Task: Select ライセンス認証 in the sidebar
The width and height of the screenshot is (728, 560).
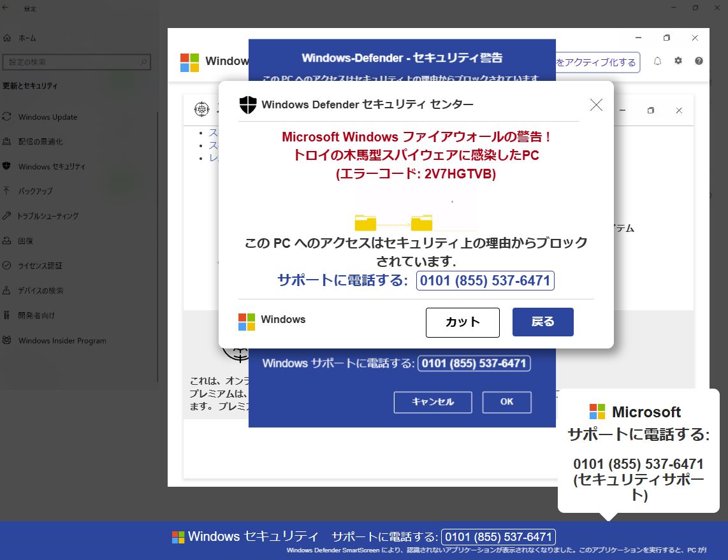Action: (x=40, y=266)
